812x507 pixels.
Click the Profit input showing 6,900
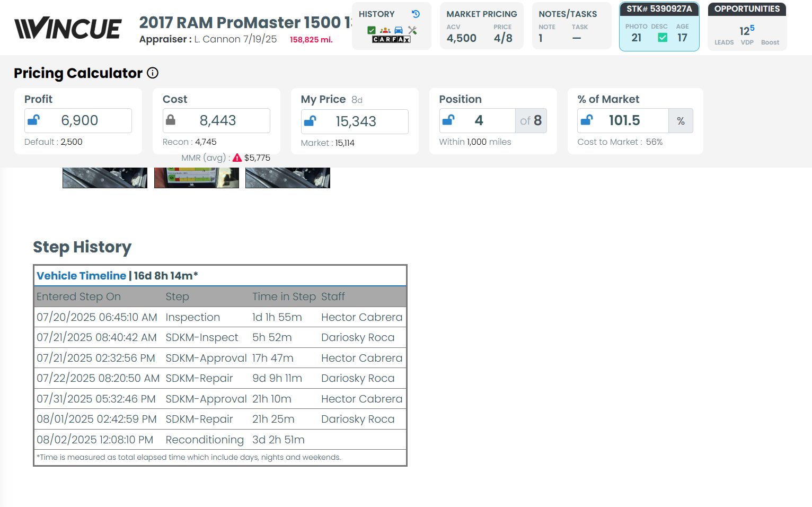(x=78, y=120)
